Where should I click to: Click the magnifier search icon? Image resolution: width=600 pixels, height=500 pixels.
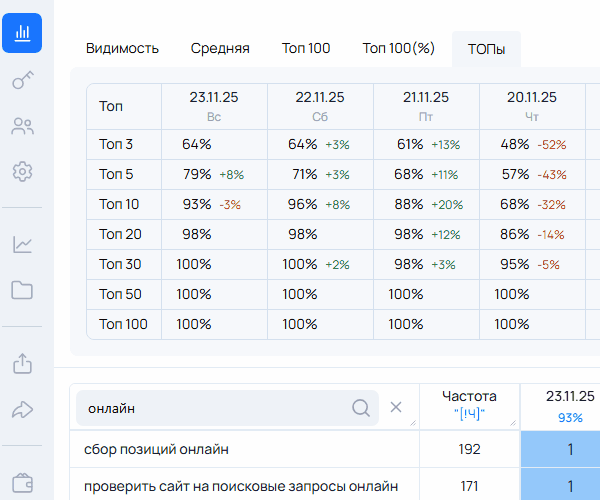(x=361, y=408)
